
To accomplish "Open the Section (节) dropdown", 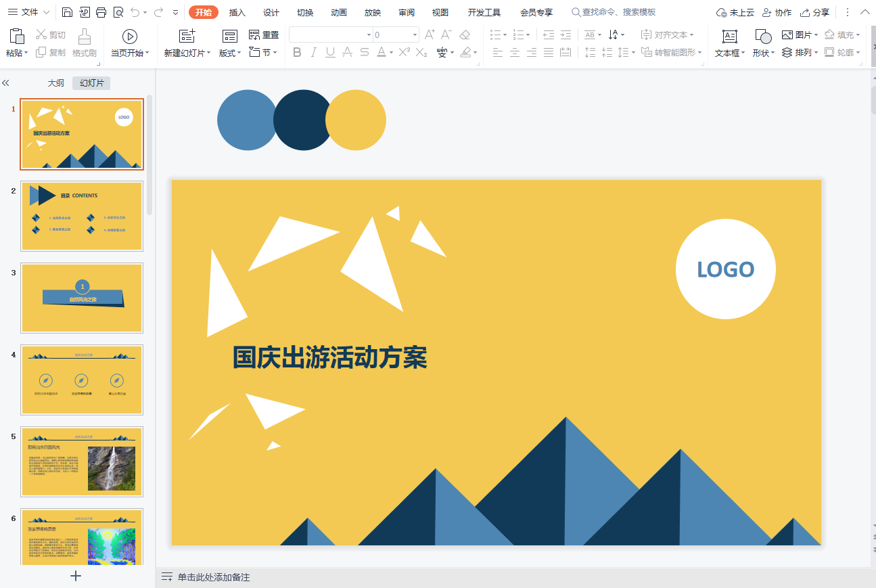I will pyautogui.click(x=263, y=52).
